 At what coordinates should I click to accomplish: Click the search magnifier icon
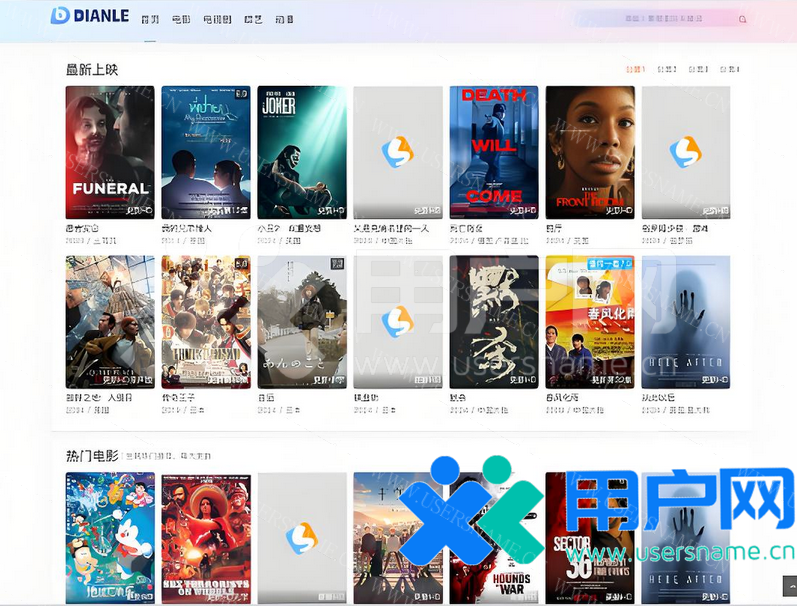742,19
